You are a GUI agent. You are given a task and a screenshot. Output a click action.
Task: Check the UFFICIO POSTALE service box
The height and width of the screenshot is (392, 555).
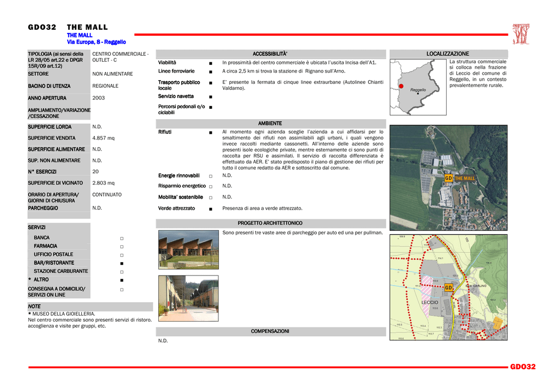tap(122, 255)
